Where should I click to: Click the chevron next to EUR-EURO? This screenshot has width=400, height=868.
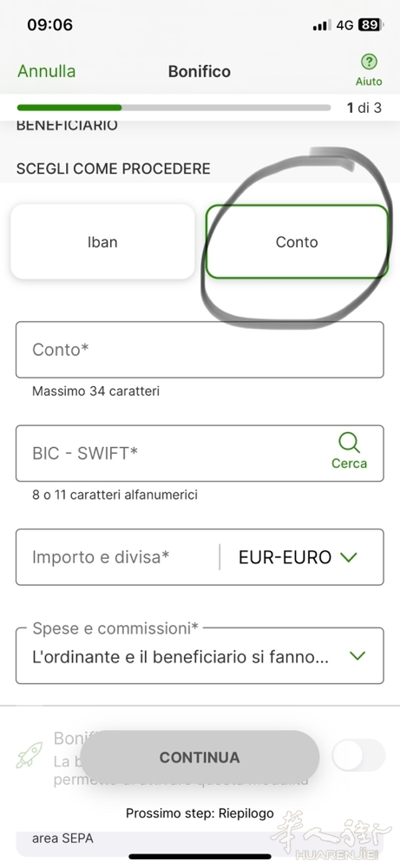pyautogui.click(x=349, y=557)
